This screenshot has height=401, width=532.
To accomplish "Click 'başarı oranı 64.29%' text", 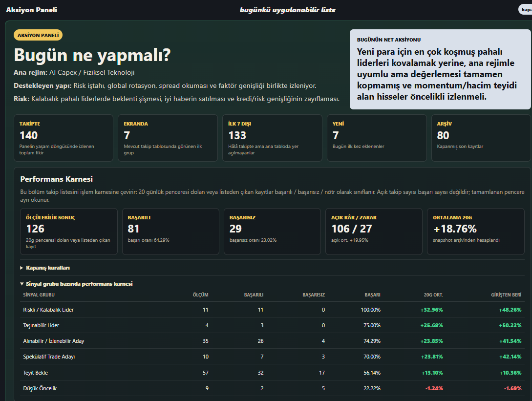I will pos(149,240).
